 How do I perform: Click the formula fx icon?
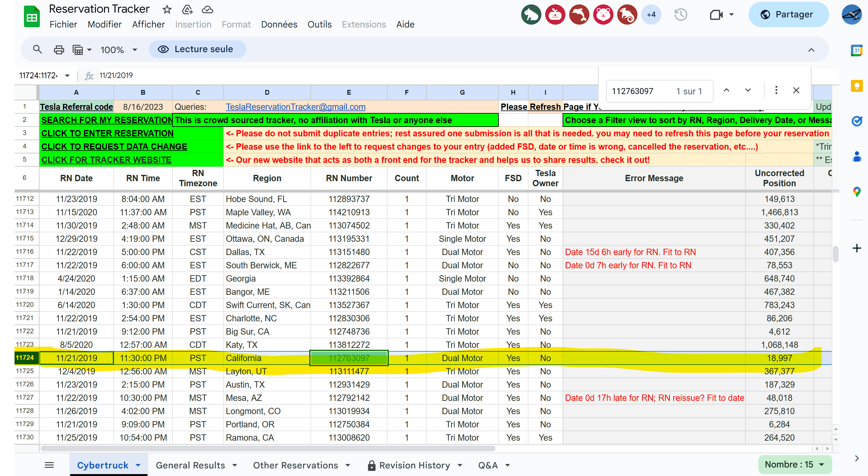89,75
